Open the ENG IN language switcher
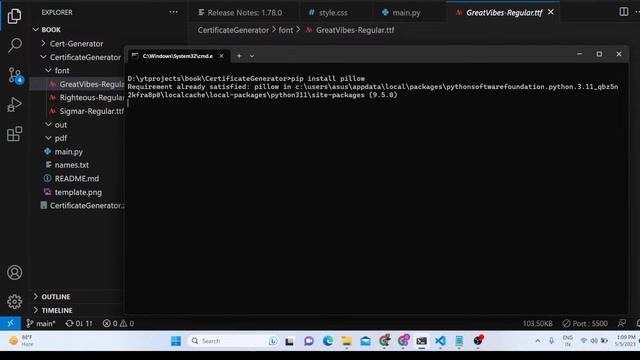 (567, 341)
